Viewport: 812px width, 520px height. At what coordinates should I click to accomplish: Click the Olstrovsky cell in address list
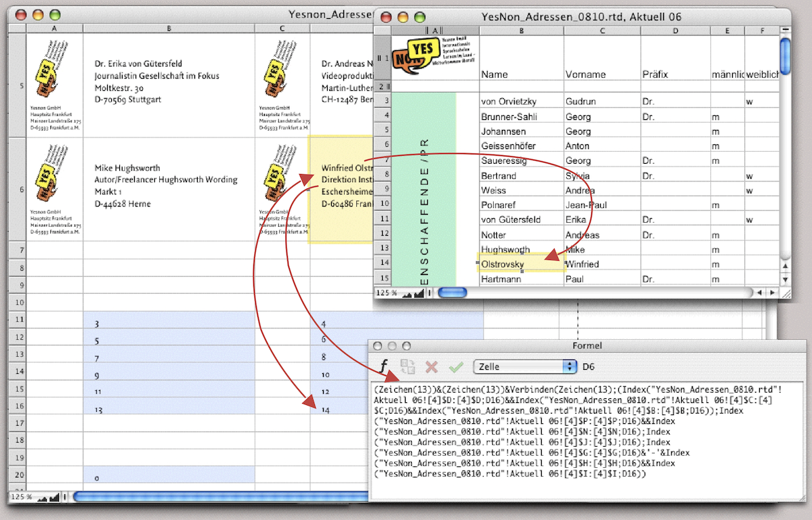(520, 264)
